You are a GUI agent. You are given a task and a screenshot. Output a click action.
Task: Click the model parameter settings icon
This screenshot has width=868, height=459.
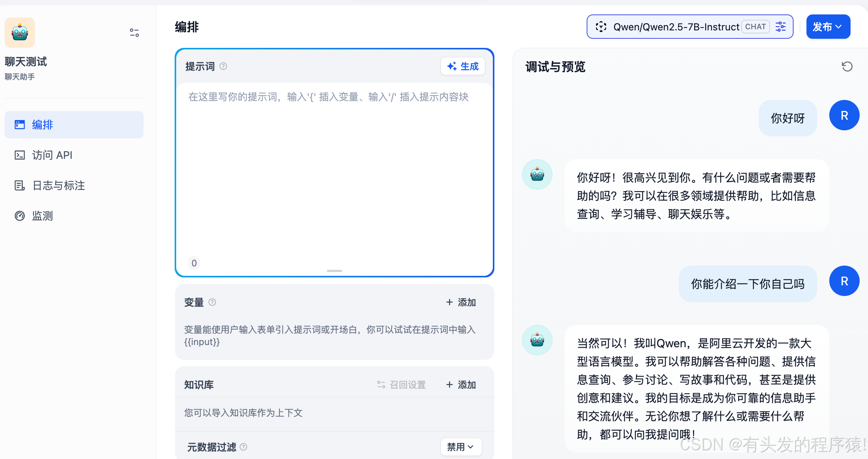(781, 27)
